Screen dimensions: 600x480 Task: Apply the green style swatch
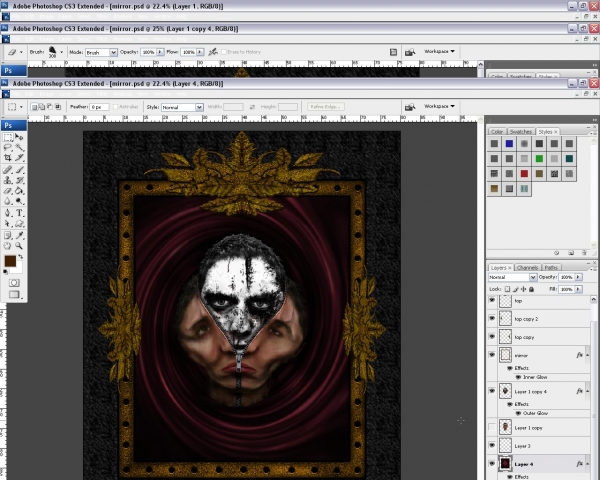[539, 158]
